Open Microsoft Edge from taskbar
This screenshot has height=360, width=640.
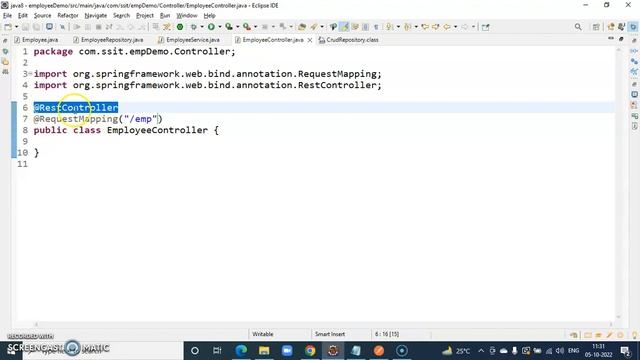[x=241, y=350]
